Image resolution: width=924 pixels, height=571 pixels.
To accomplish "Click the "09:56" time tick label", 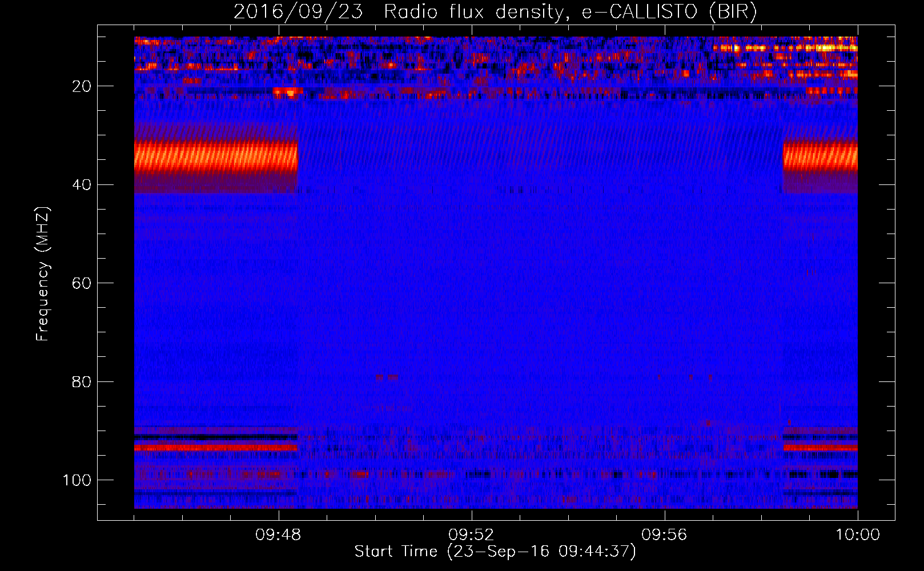I will [x=664, y=535].
